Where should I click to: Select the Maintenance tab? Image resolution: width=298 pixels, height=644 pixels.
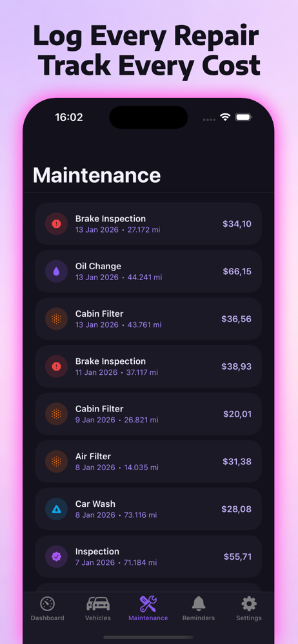[x=148, y=609]
